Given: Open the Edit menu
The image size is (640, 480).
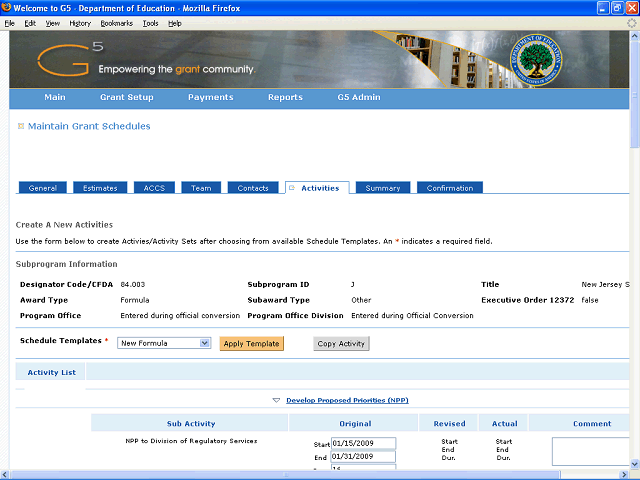Looking at the screenshot, I should [30, 23].
